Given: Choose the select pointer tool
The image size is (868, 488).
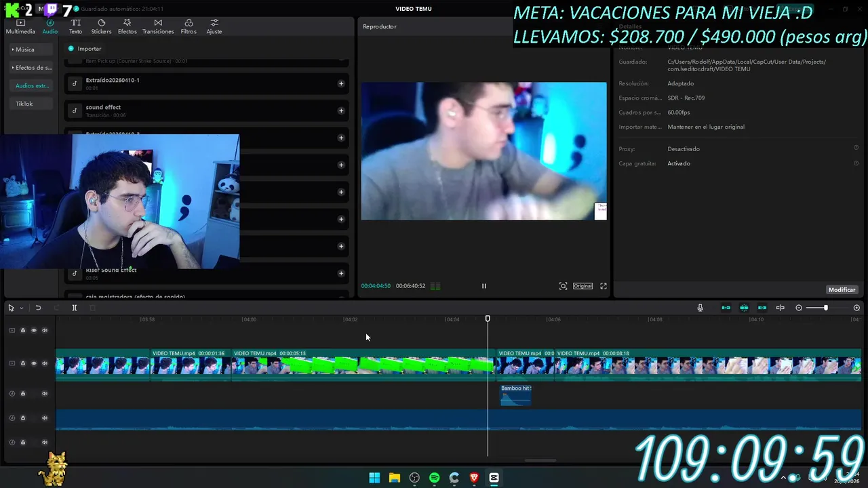Looking at the screenshot, I should [11, 308].
